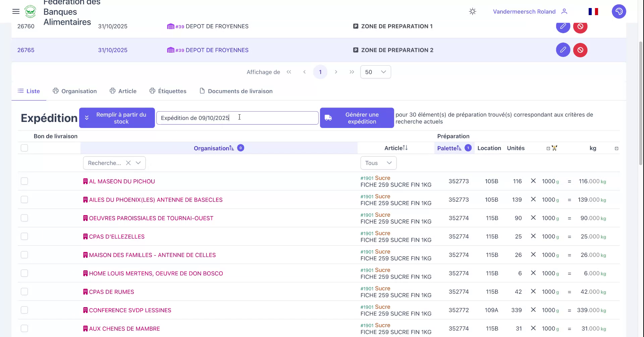Open the AL MASEON DU PICHOU organization link
The image size is (644, 337).
tap(122, 181)
